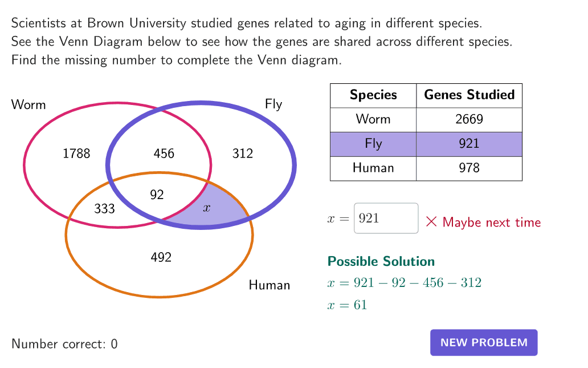Click the Worm label beside diagram
Viewport: 588px width, 368px height.
[28, 105]
